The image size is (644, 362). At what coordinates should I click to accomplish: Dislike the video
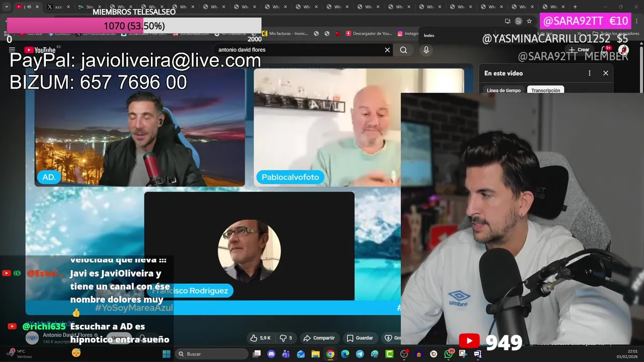286,338
